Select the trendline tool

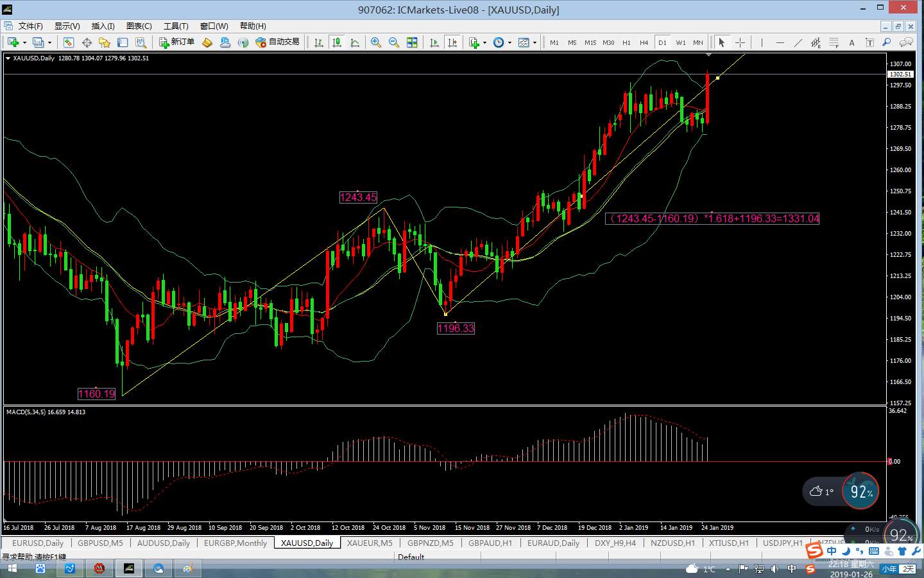coord(798,42)
